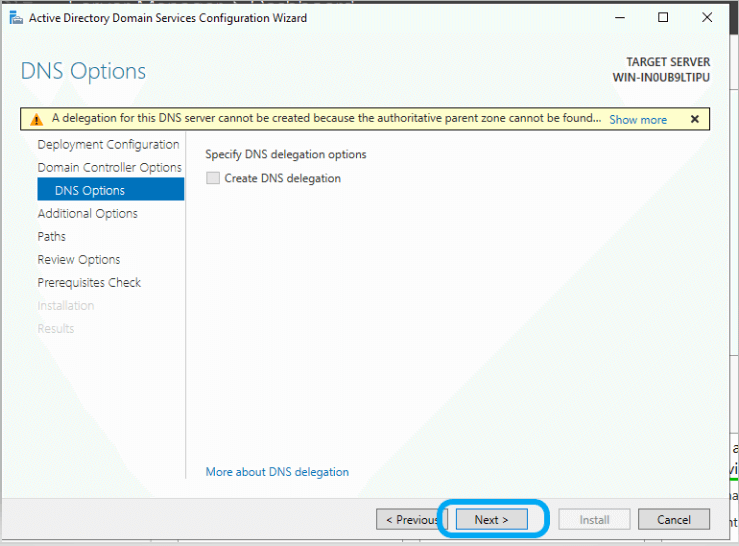Maximize the wizard window
The width and height of the screenshot is (739, 546).
663,18
